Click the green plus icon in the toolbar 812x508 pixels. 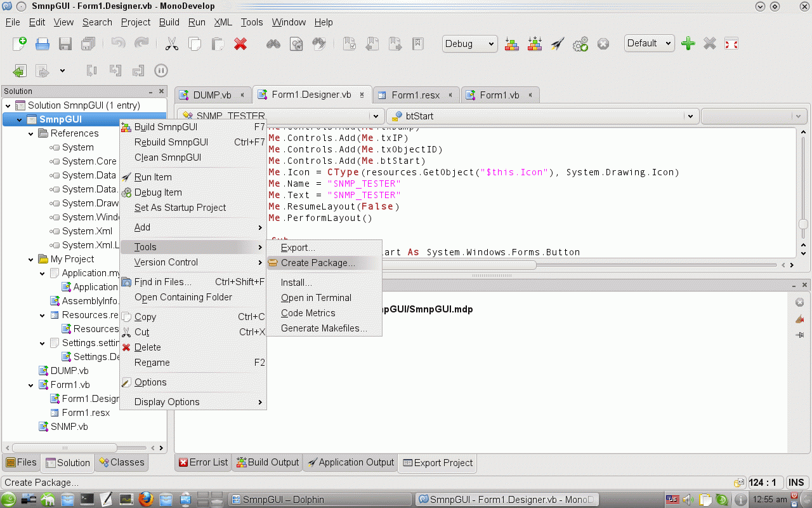tap(688, 43)
